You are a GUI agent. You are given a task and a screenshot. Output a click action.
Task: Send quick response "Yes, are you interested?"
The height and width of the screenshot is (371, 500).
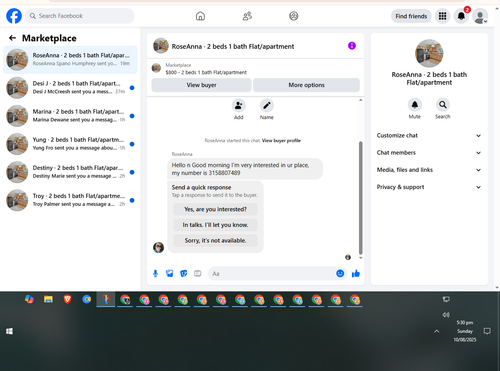coord(215,209)
